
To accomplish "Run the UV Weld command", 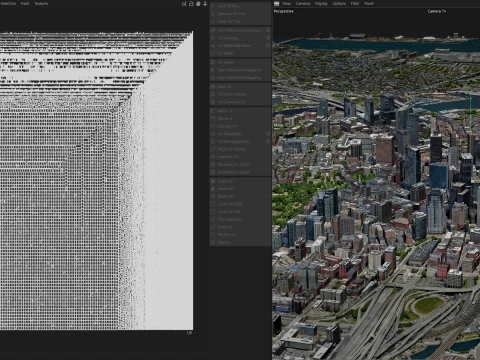I will [240, 53].
